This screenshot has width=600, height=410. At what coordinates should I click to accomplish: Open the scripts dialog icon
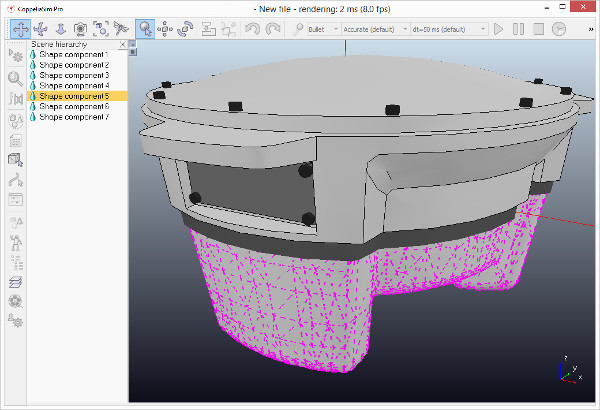(16, 140)
